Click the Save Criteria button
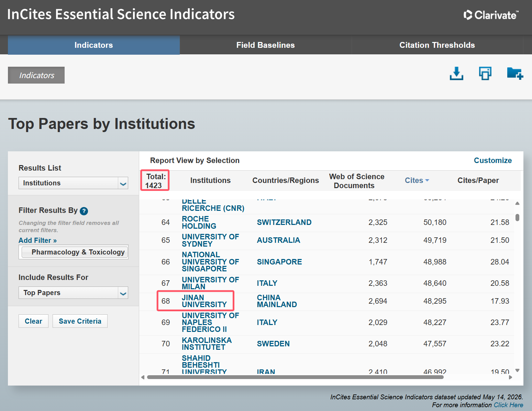This screenshot has height=411, width=532. click(80, 321)
